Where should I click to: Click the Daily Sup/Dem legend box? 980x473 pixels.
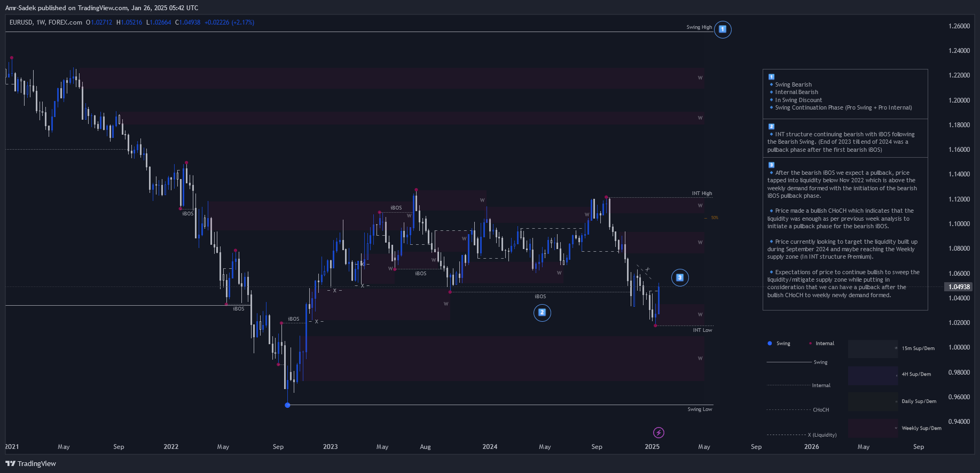873,401
